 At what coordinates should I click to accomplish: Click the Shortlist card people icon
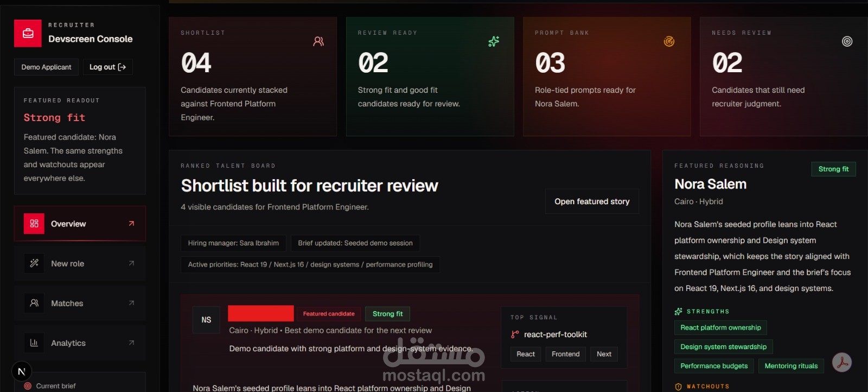pyautogui.click(x=318, y=41)
